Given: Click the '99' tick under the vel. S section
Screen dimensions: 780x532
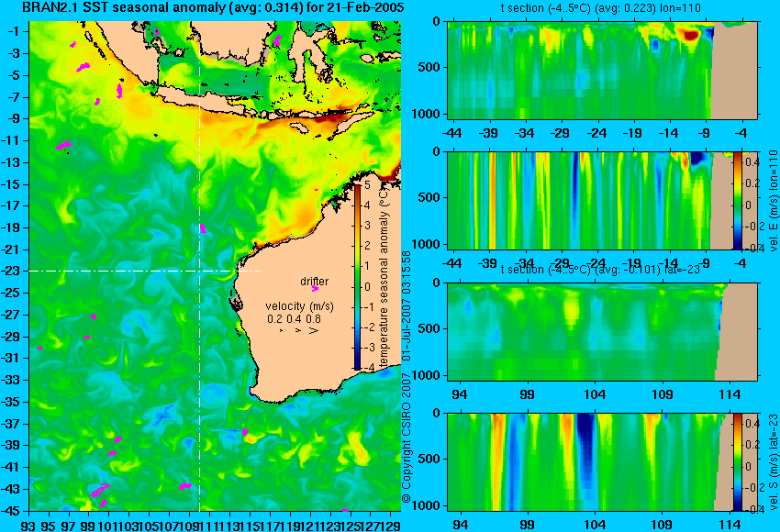Looking at the screenshot, I should tap(527, 525).
